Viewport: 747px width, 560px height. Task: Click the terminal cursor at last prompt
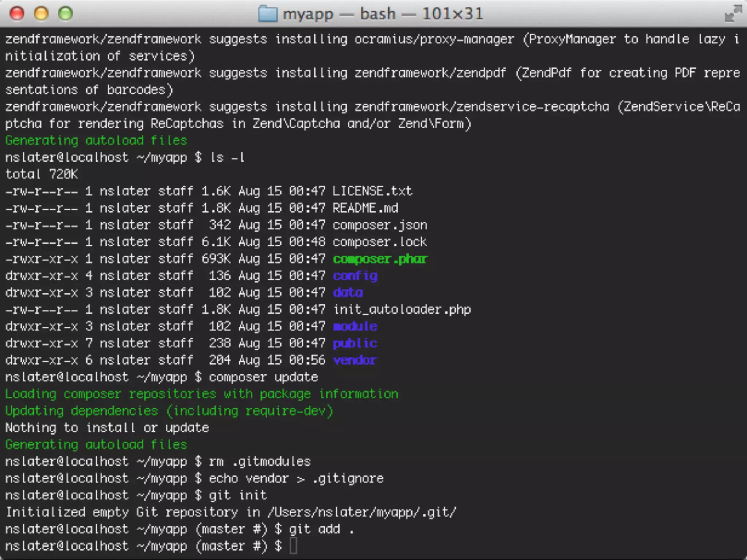click(x=293, y=546)
